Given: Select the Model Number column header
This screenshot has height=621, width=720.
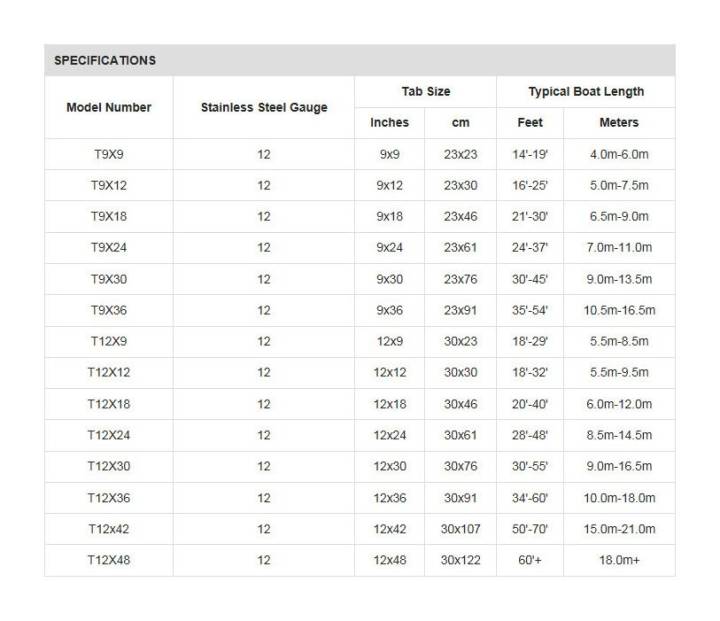Looking at the screenshot, I should coord(109,107).
